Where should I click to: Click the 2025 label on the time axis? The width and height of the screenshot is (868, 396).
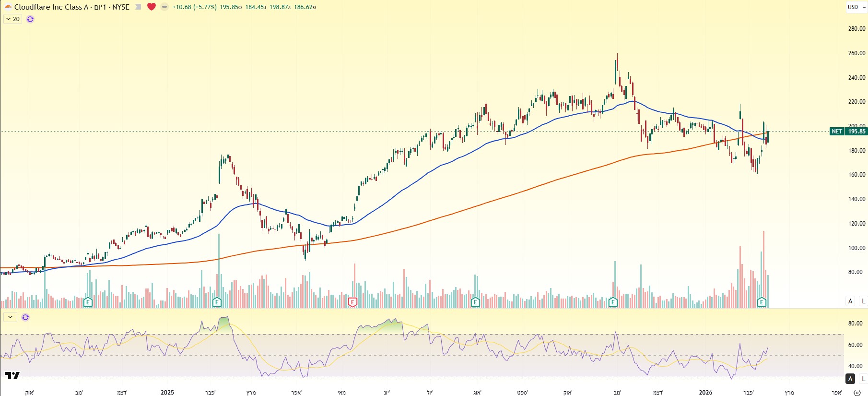click(167, 392)
